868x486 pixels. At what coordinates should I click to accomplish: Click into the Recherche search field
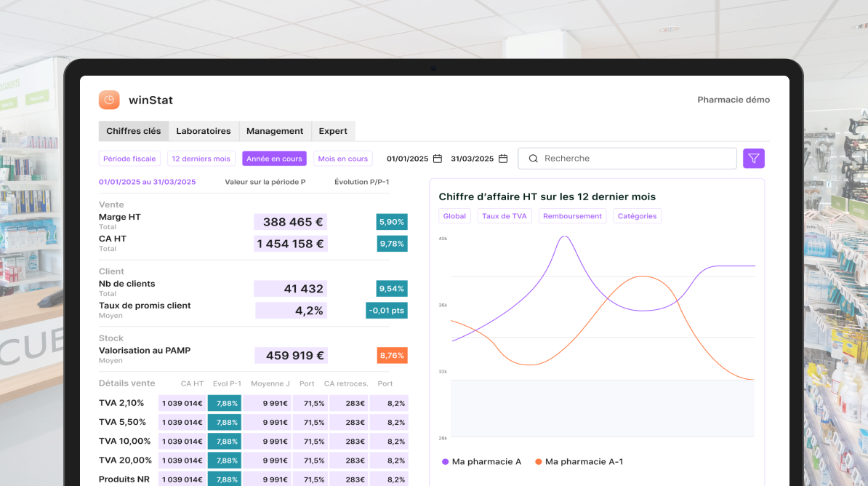(x=632, y=159)
